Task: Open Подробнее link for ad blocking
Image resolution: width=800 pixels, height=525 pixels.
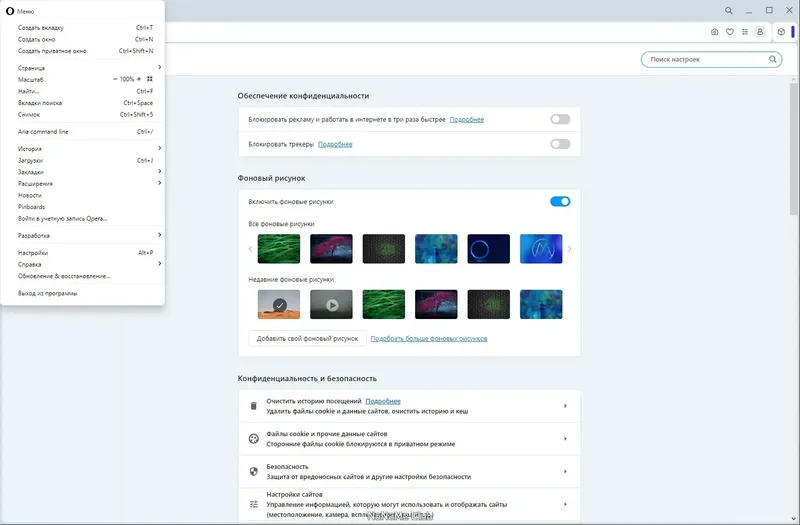Action: (466, 119)
